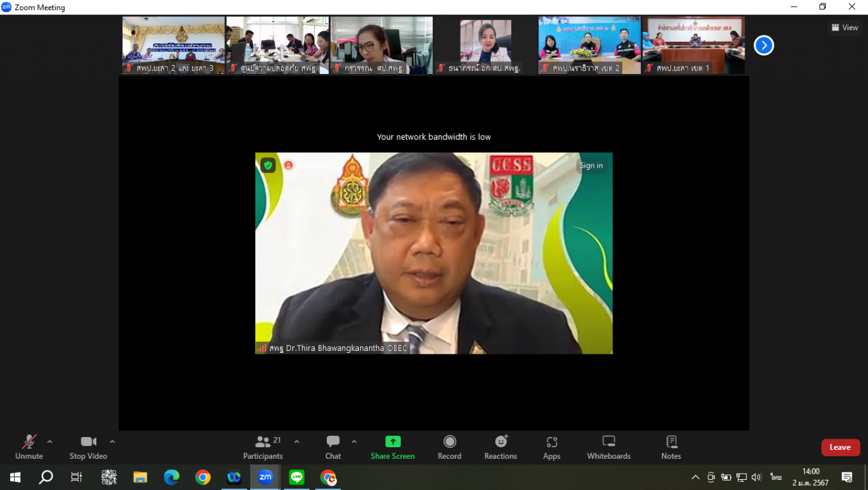
Task: Click the low network bandwidth notice
Action: point(434,137)
